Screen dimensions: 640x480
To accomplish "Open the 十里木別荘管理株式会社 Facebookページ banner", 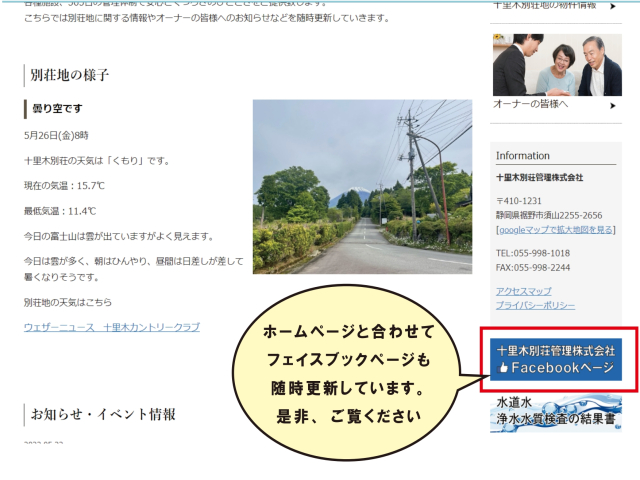I will pyautogui.click(x=556, y=359).
